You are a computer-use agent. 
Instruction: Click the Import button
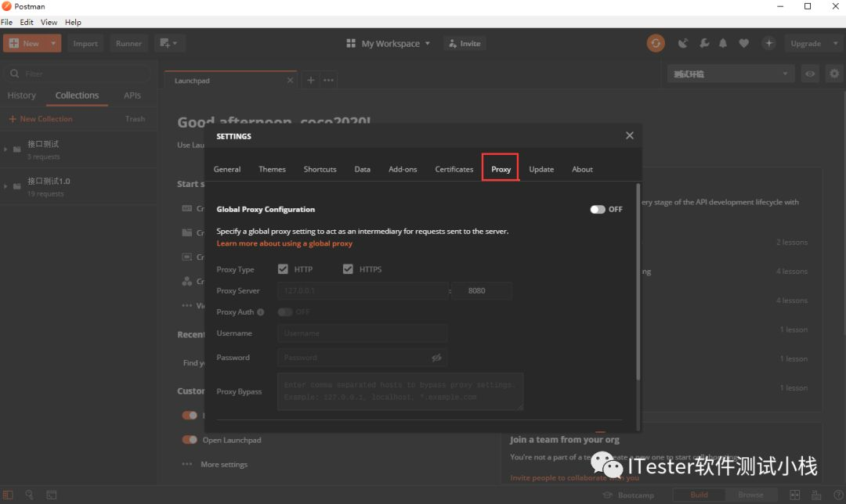pos(85,43)
